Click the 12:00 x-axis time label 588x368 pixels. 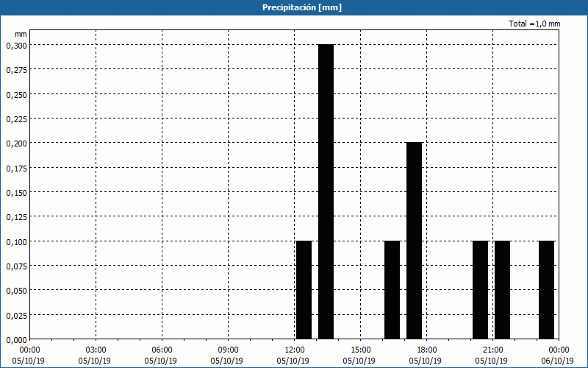(x=295, y=350)
